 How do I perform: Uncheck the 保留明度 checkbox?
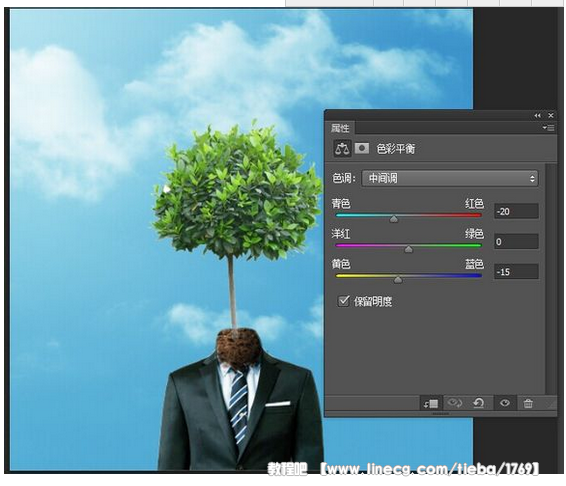(343, 301)
